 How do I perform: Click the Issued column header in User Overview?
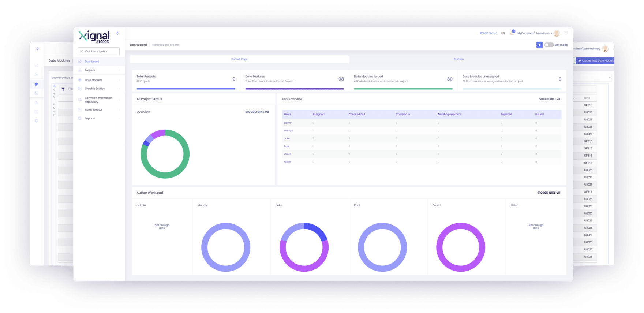539,114
